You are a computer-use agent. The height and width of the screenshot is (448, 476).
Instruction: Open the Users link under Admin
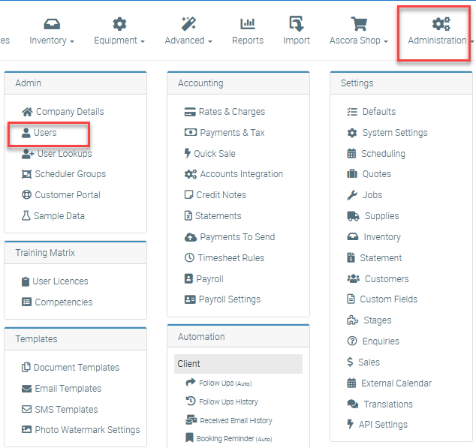click(x=45, y=133)
